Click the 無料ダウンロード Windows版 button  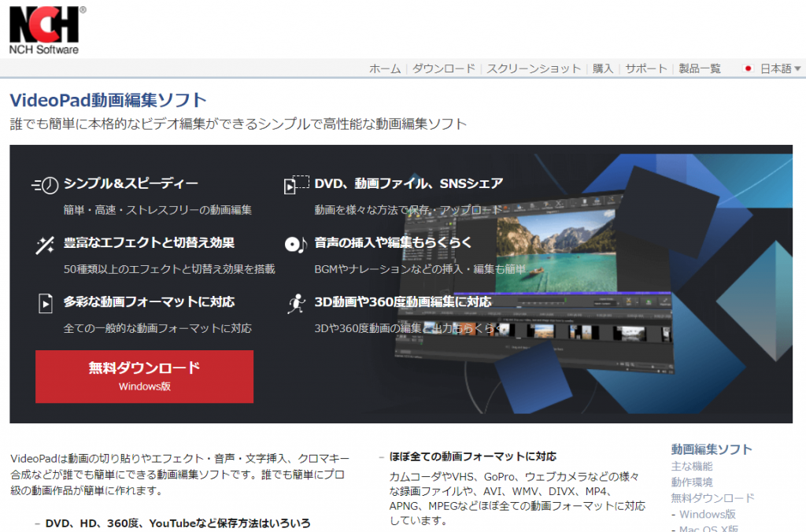pos(145,376)
